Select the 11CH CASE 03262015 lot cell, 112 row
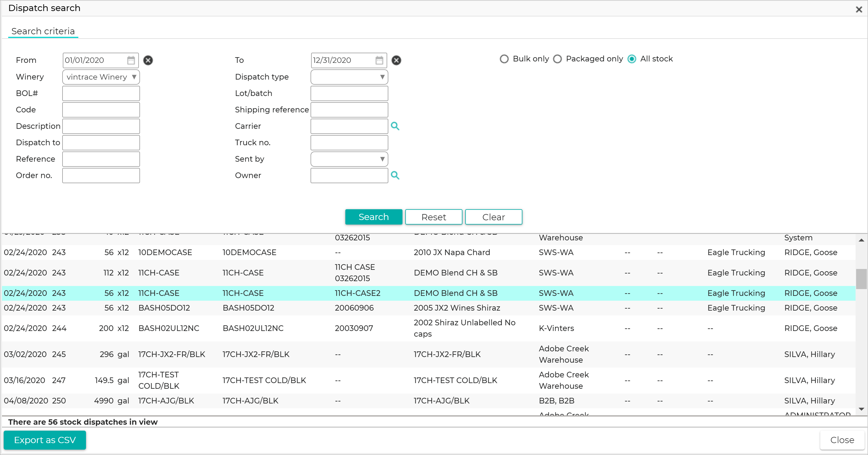 pyautogui.click(x=354, y=273)
